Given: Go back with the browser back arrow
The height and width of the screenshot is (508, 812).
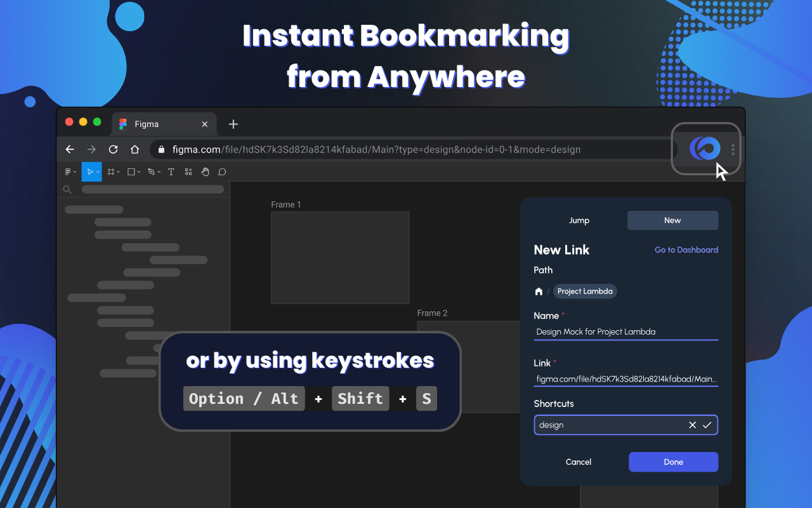Looking at the screenshot, I should coord(70,149).
